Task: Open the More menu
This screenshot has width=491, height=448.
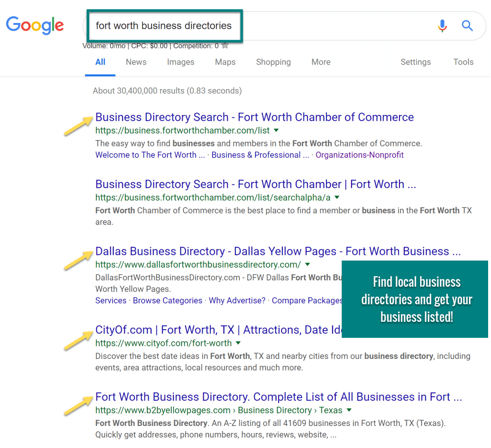Action: coord(321,62)
